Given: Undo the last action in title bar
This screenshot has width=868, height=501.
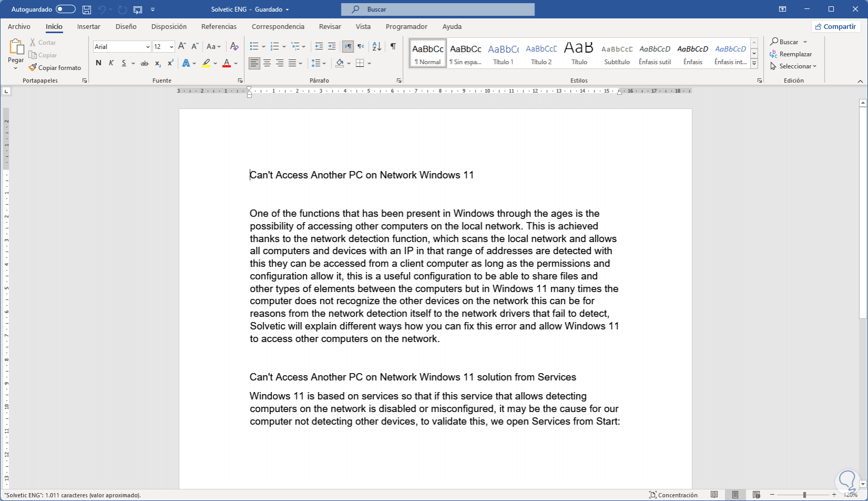Looking at the screenshot, I should pos(102,9).
